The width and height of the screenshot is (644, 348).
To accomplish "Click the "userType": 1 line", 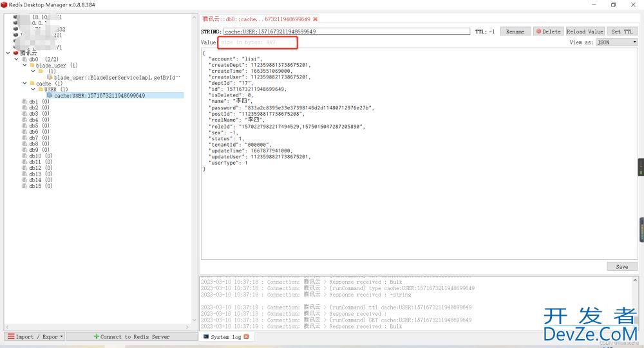I will pos(228,163).
